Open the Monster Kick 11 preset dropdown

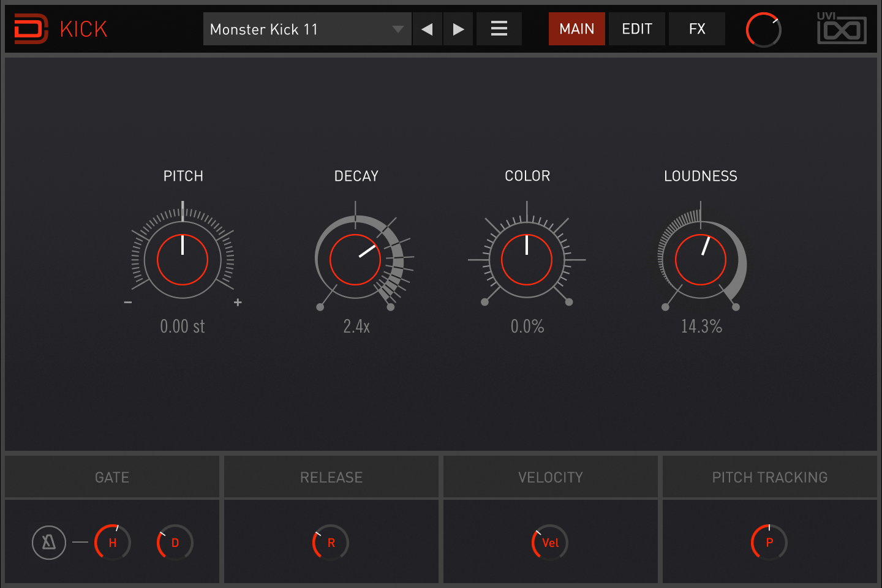pyautogui.click(x=307, y=28)
